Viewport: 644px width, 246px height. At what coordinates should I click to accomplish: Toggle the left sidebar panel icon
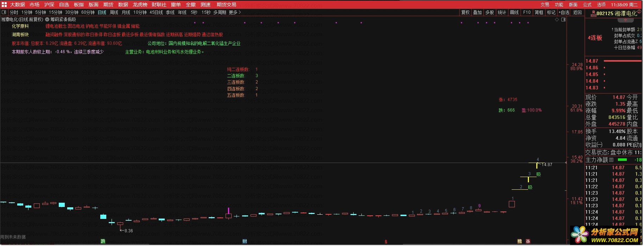[3, 12]
